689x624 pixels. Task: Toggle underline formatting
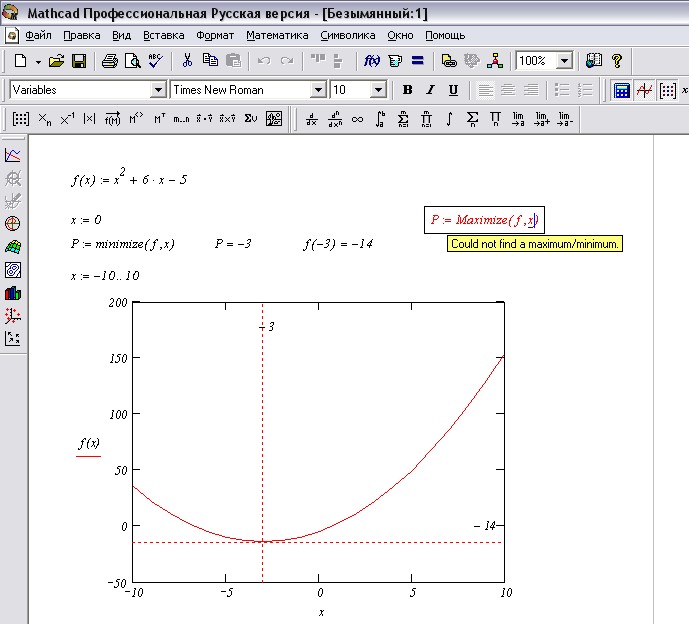click(453, 90)
